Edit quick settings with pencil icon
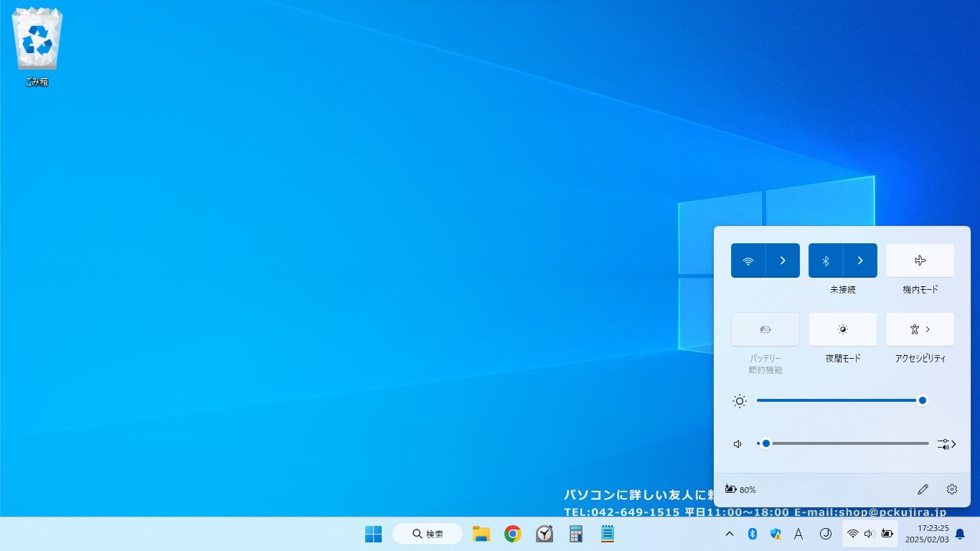 [x=923, y=489]
